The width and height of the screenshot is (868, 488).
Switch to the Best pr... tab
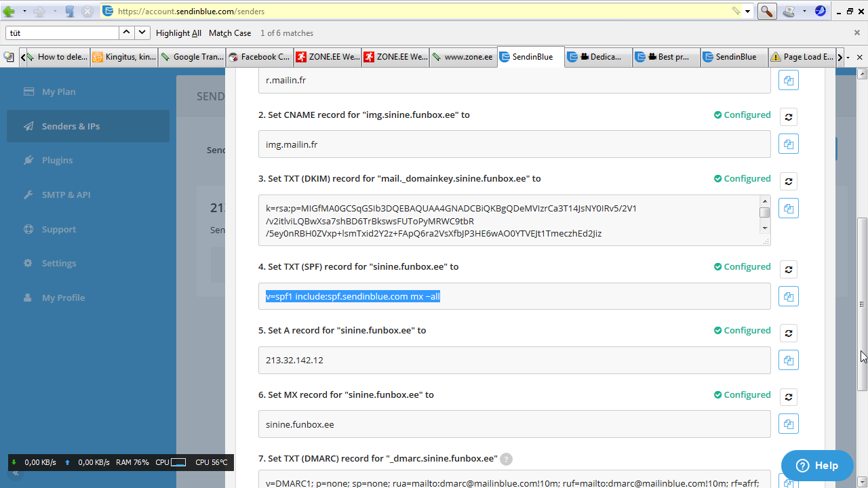pos(666,57)
